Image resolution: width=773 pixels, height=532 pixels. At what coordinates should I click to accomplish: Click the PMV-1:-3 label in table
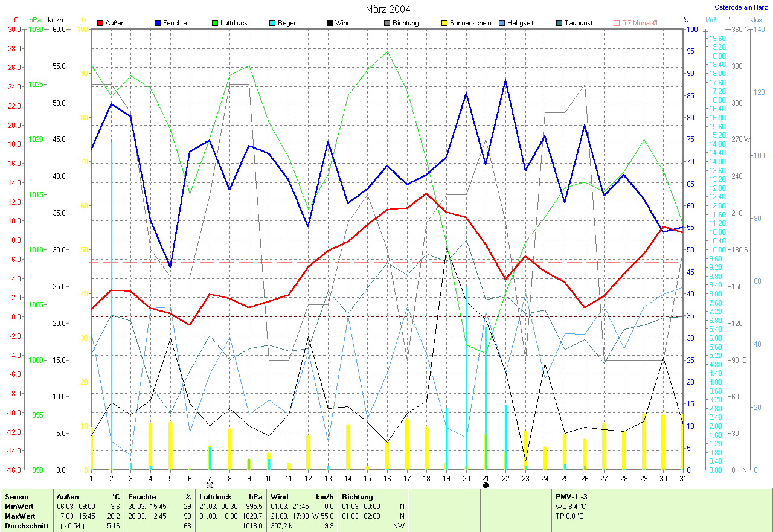(573, 497)
